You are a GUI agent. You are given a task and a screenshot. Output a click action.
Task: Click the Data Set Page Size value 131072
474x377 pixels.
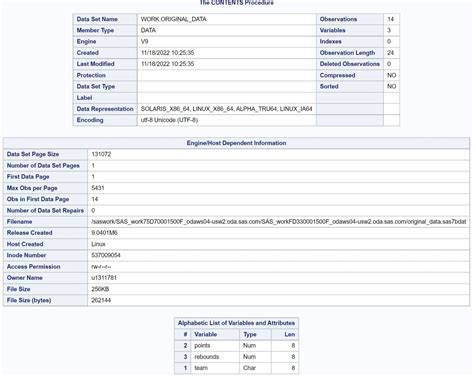[x=101, y=154]
